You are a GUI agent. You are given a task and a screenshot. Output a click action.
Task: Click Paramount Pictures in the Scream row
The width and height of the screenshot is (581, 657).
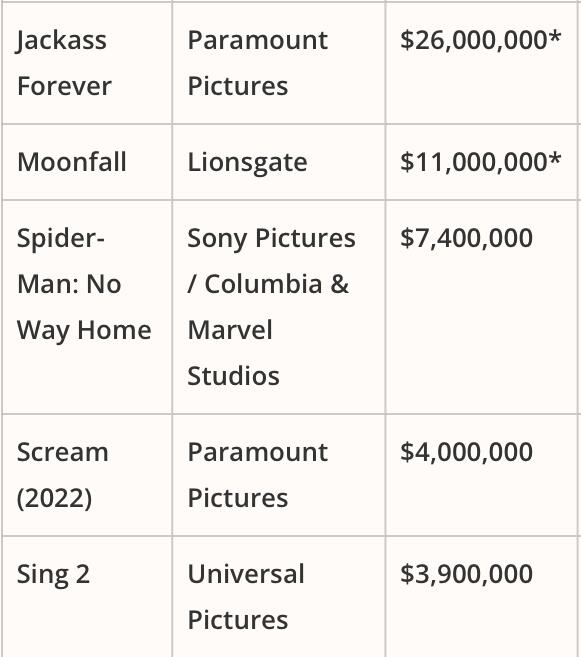pos(258,475)
